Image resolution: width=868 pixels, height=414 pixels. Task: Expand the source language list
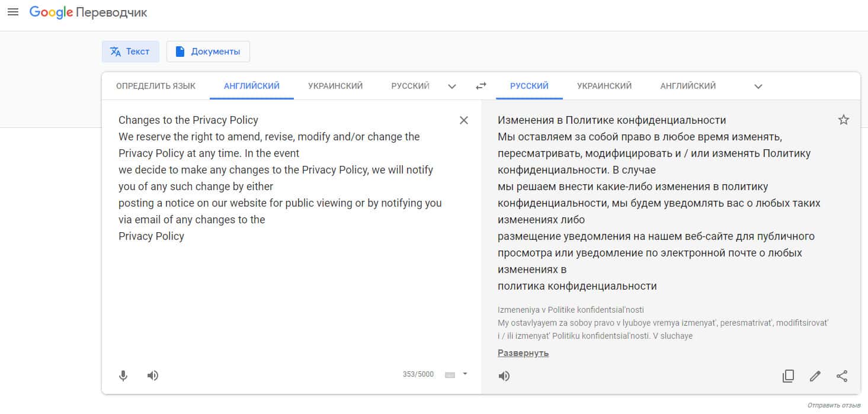[452, 86]
